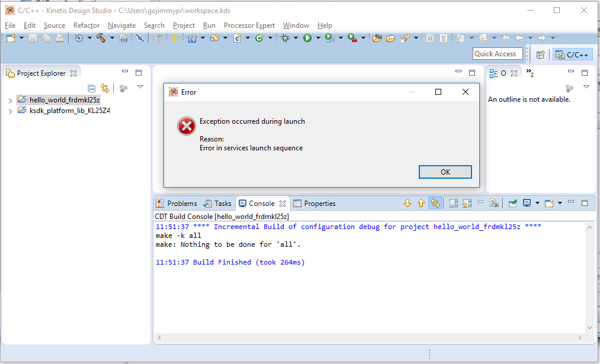Viewport: 600px width, 364px height.
Task: Collapse all in Project Explorer
Action: pyautogui.click(x=91, y=88)
